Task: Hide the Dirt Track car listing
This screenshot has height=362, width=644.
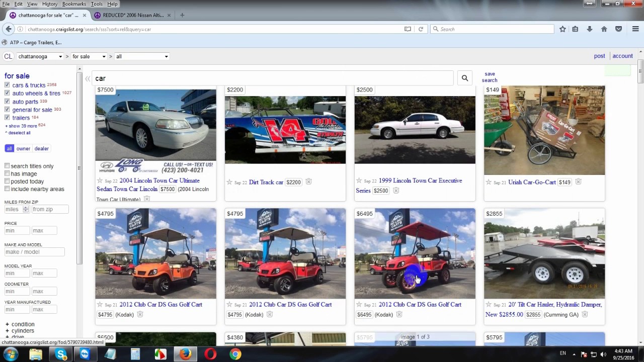Action: [308, 182]
